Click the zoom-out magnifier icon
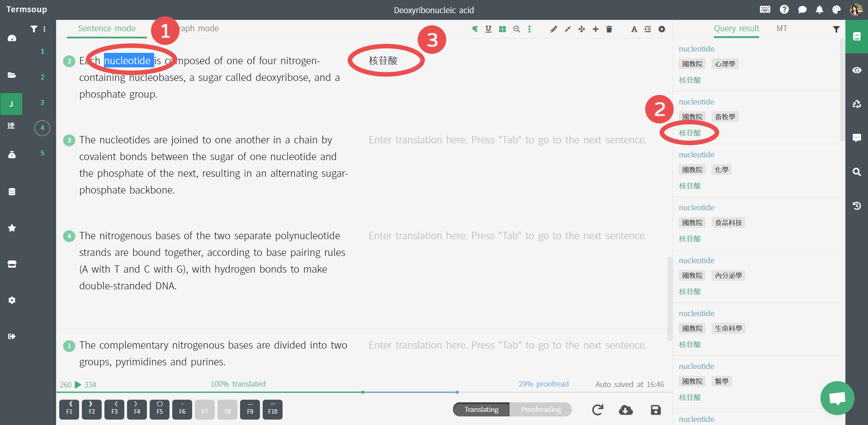The height and width of the screenshot is (425, 868). [x=516, y=29]
